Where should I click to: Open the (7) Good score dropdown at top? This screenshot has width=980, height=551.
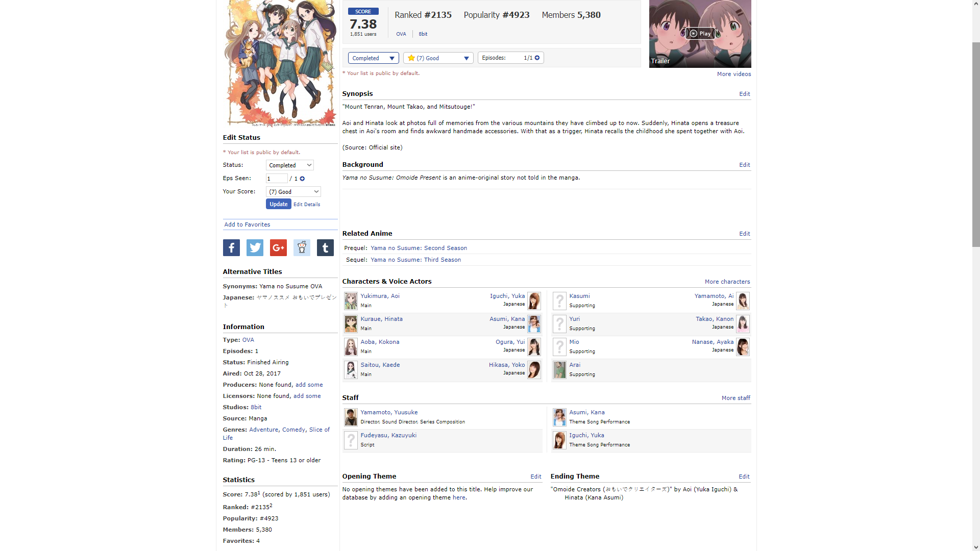pyautogui.click(x=438, y=58)
